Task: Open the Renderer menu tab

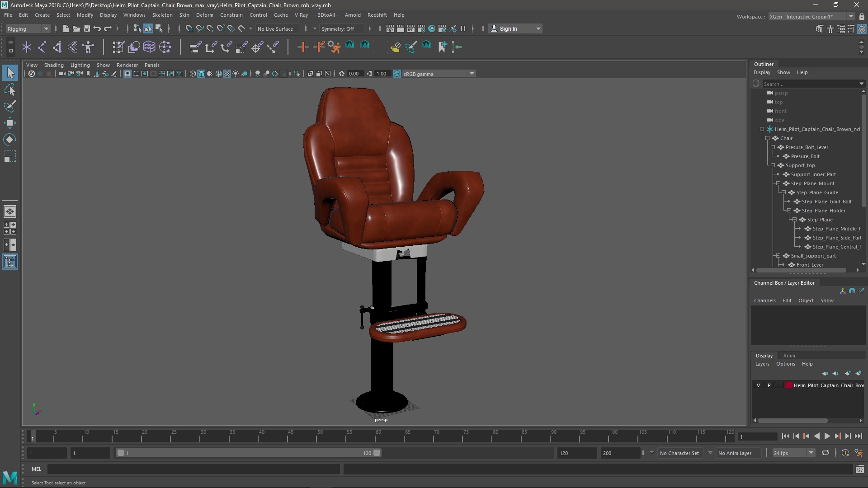Action: [127, 65]
